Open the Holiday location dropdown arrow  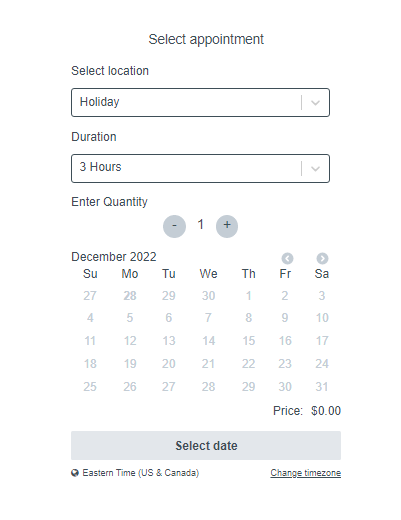(x=315, y=103)
